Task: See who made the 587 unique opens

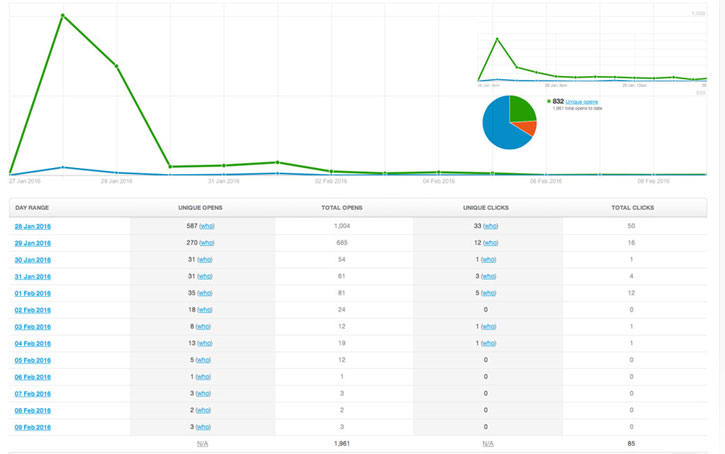Action: [207, 226]
